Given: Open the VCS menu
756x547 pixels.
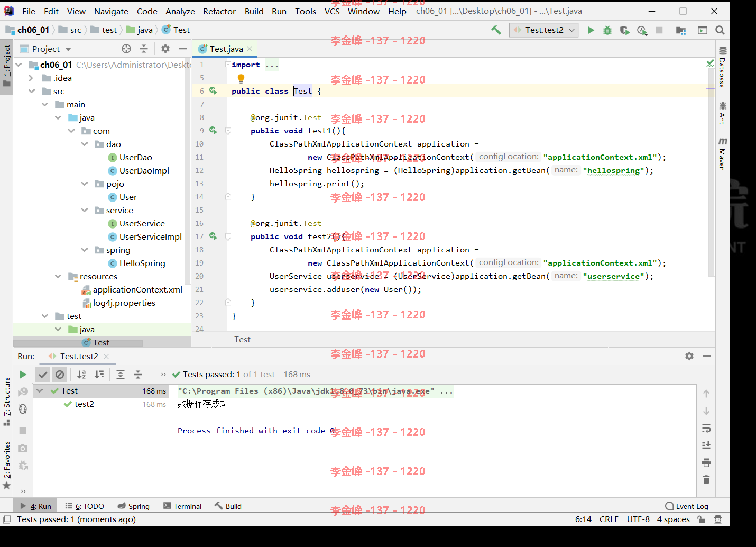Looking at the screenshot, I should 332,11.
